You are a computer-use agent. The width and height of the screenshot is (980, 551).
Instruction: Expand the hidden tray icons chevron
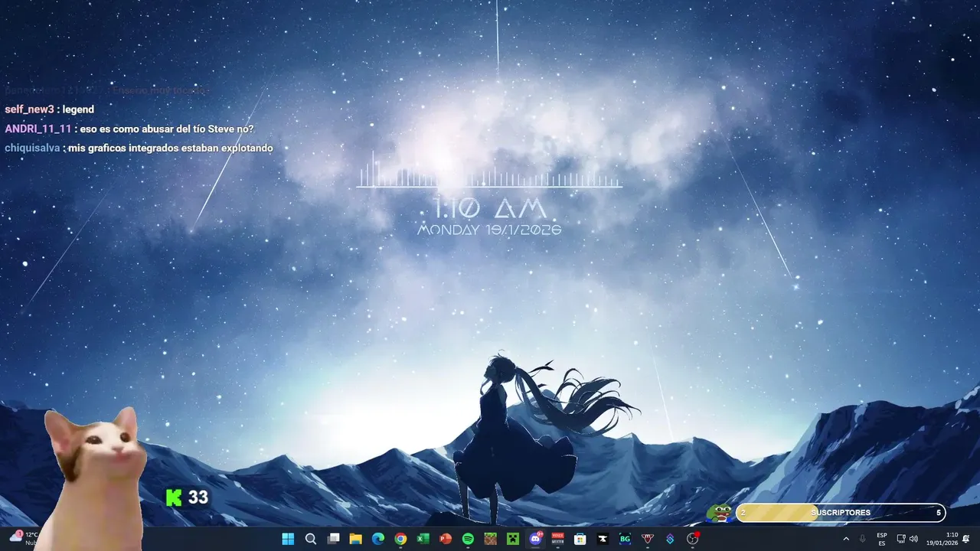[x=846, y=539]
